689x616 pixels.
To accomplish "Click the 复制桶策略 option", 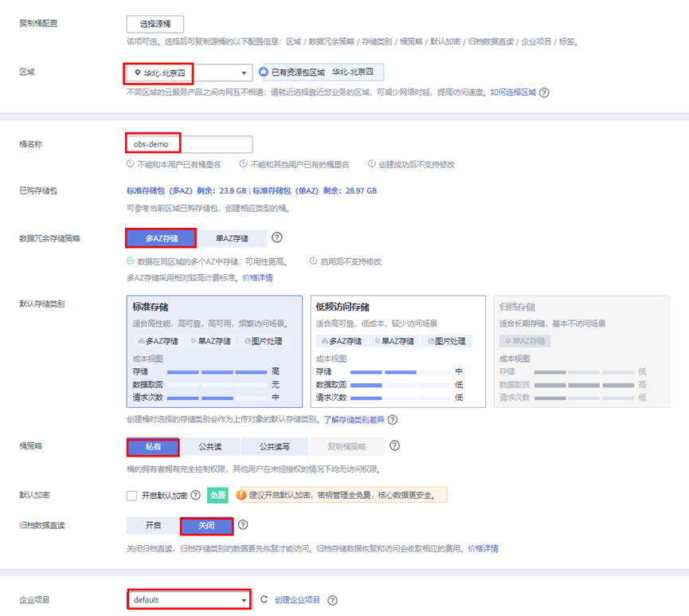I will point(346,447).
